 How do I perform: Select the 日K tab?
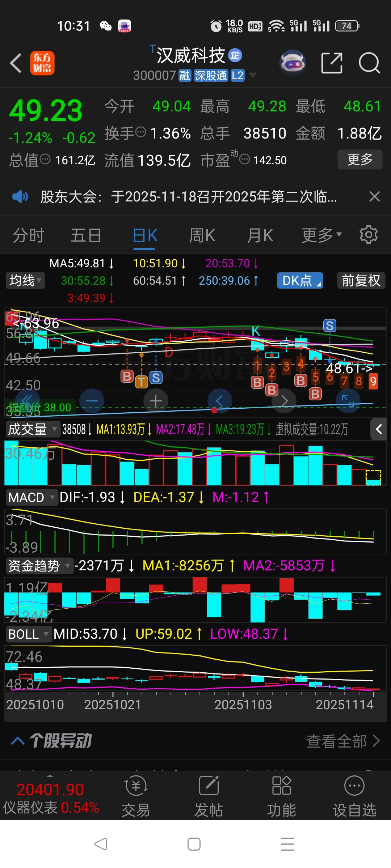point(145,235)
